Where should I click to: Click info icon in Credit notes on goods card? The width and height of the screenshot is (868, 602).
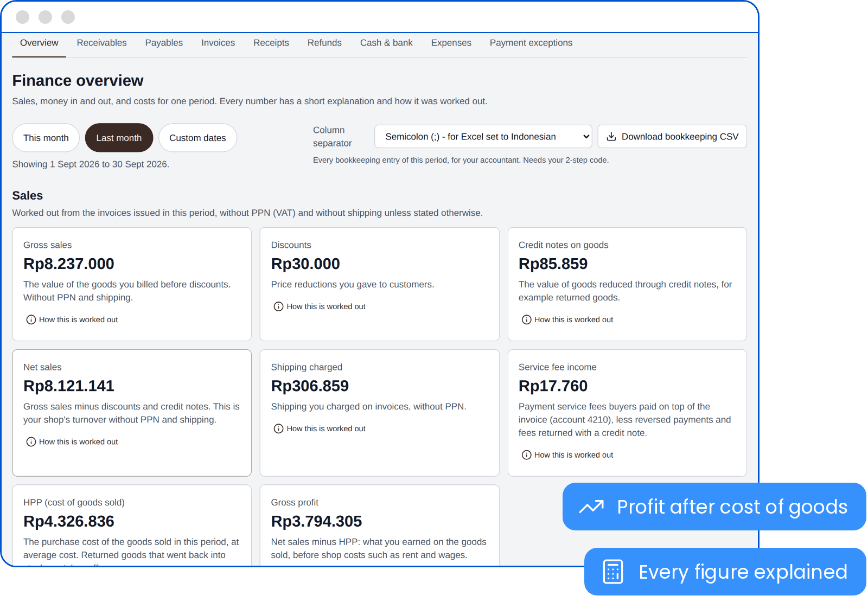[x=526, y=320]
